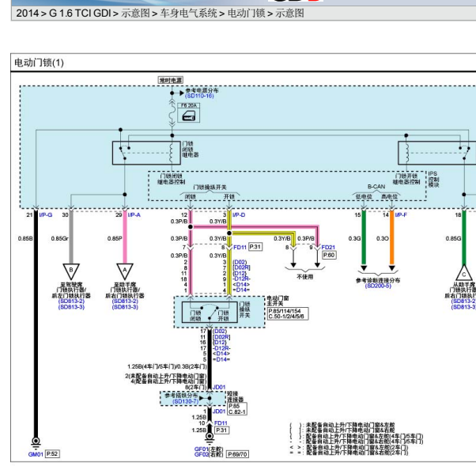Click D14 angle-bracket label above switch
476x474 pixels.
click(x=241, y=284)
